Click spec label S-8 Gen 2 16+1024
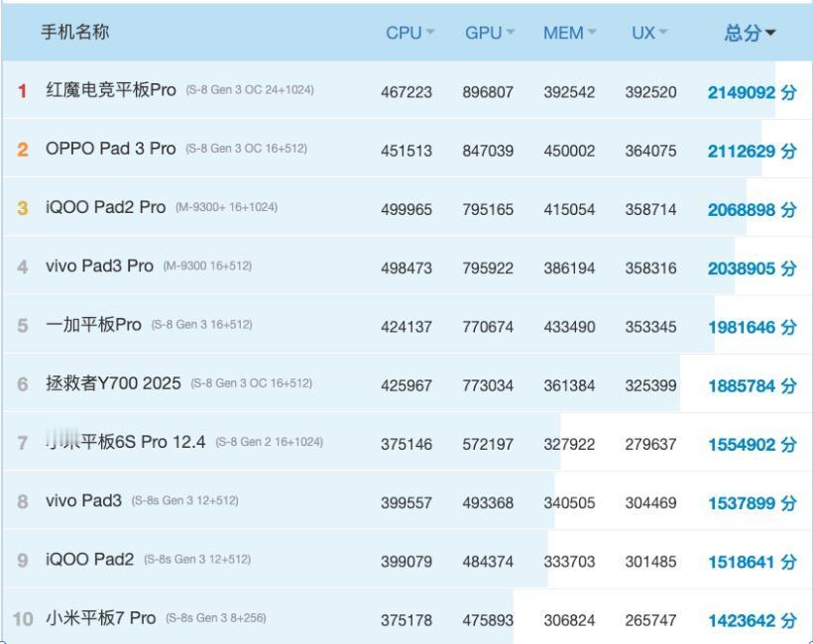 pyautogui.click(x=269, y=442)
